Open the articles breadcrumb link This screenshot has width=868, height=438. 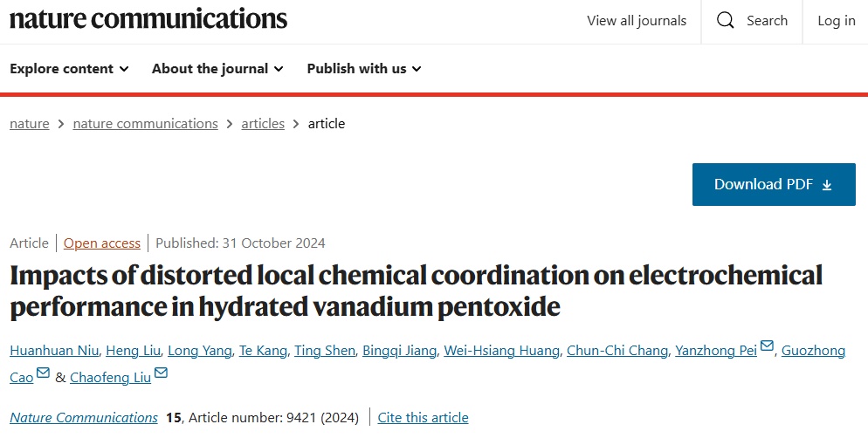263,124
